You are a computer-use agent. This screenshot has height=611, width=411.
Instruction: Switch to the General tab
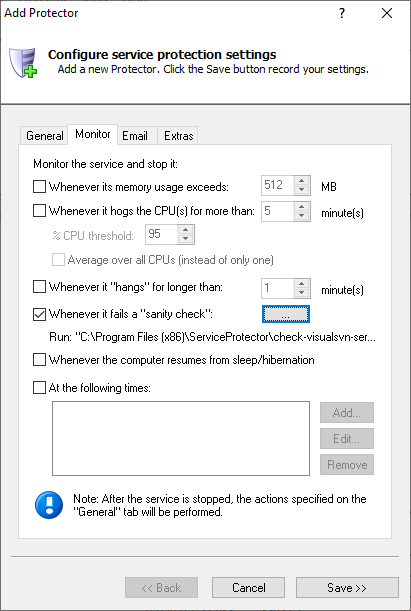[44, 136]
